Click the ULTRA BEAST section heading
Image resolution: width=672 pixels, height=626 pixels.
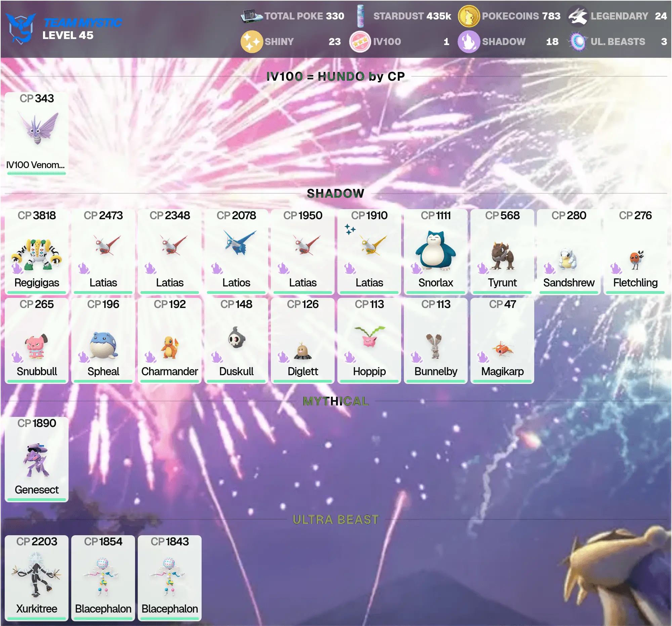[x=336, y=519]
